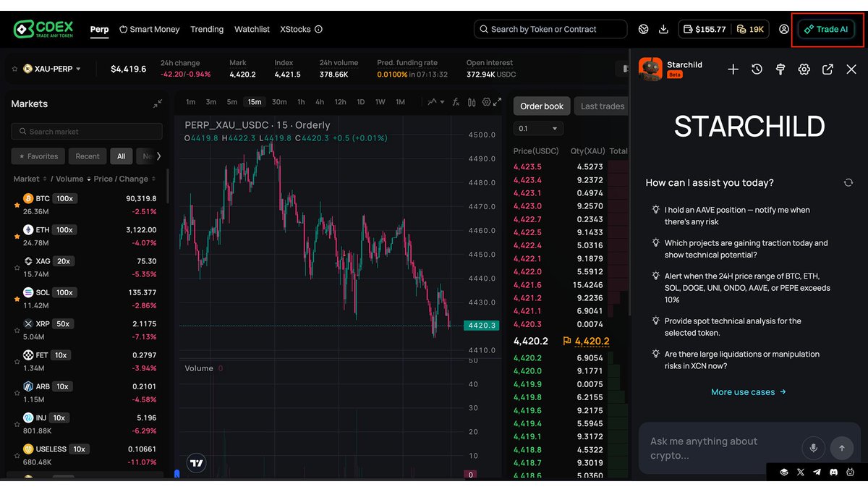Toggle favorite star for XAU-PERP
The width and height of the screenshot is (868, 492).
coord(15,69)
